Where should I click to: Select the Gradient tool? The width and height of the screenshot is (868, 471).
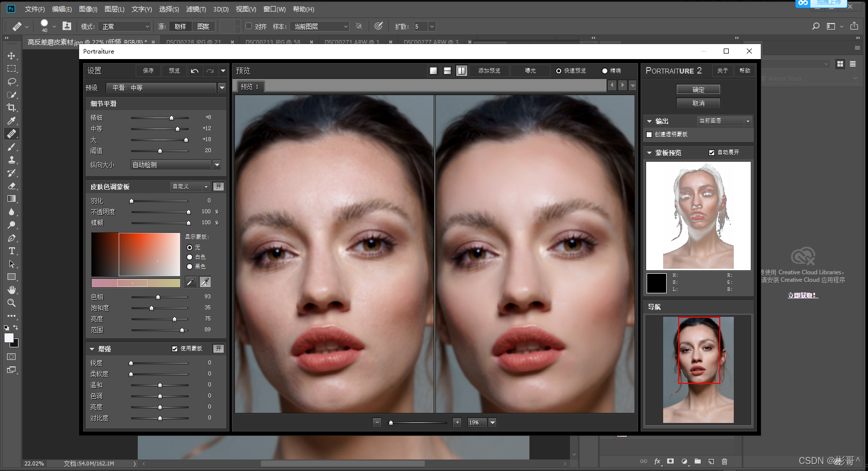point(12,199)
